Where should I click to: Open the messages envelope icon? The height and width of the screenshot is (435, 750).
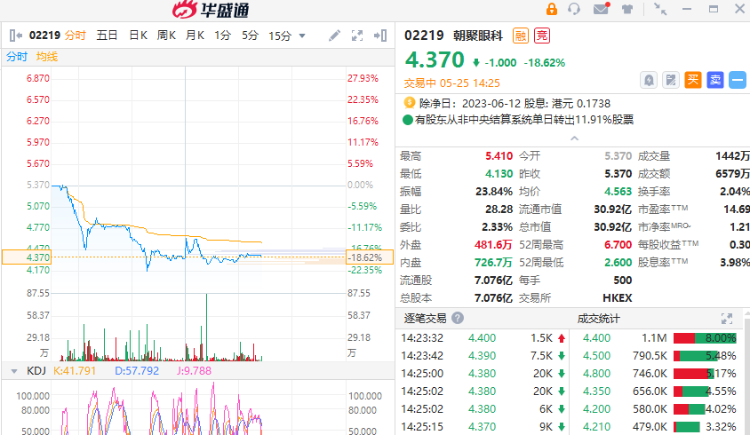coord(601,9)
